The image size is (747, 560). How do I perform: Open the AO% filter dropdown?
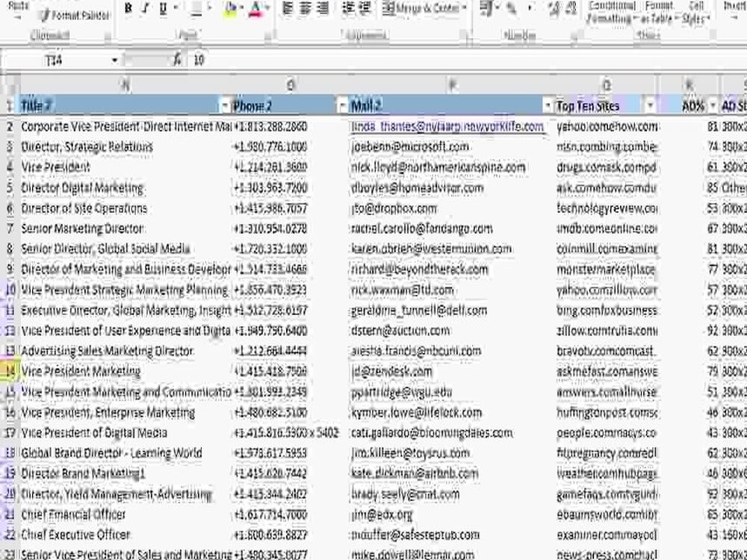coord(713,106)
